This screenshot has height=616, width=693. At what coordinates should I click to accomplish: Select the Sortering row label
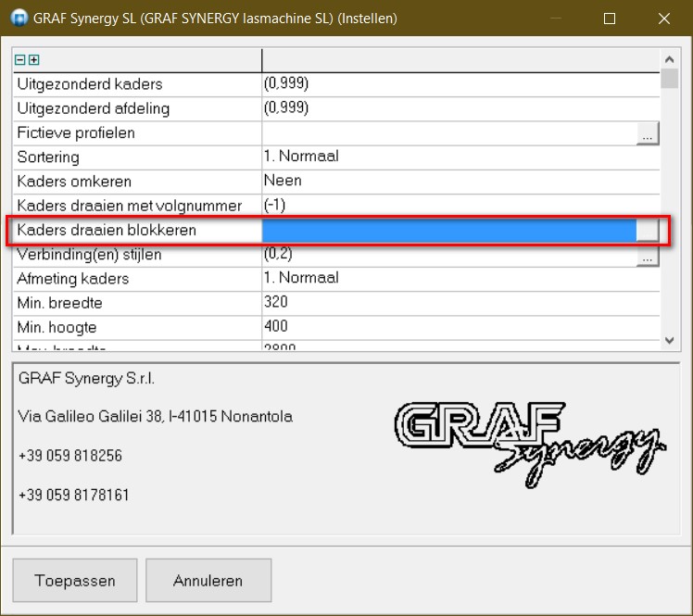tap(48, 157)
